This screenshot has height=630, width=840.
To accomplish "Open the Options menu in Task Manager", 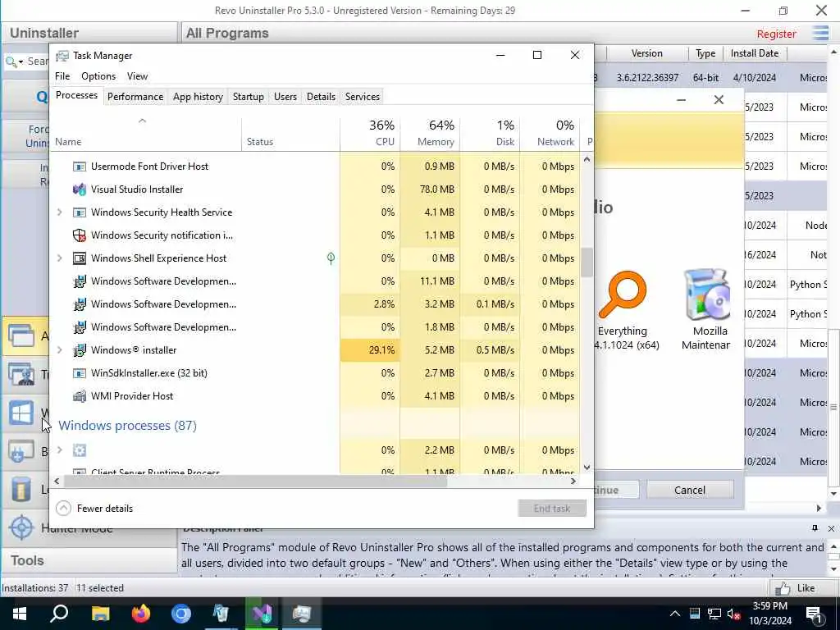I will coord(98,76).
